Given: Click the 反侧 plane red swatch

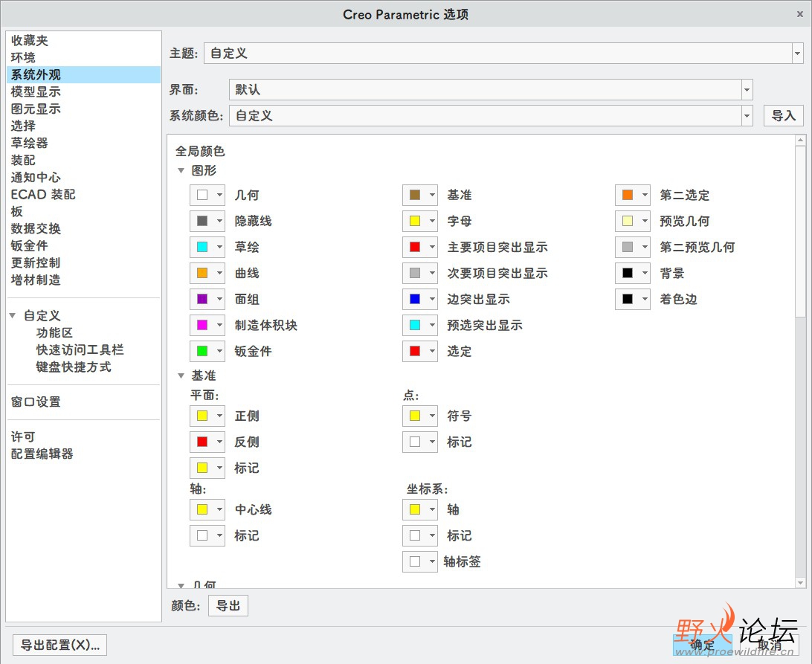Looking at the screenshot, I should [202, 441].
